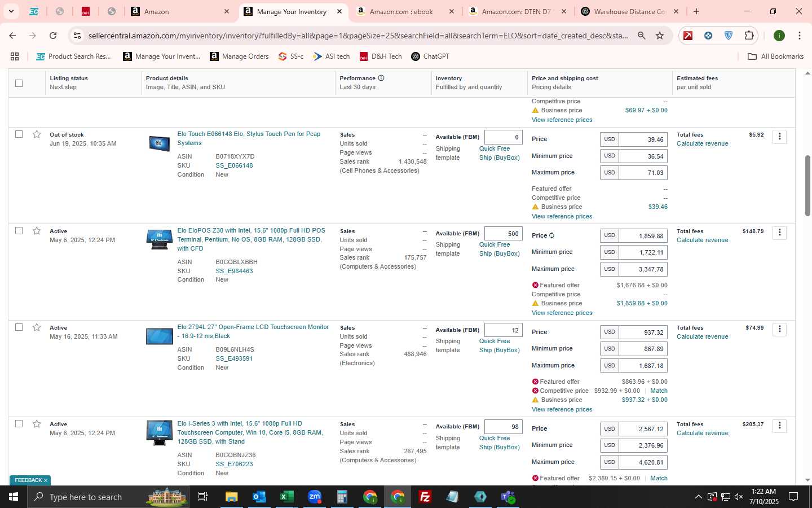Open Zoom from the taskbar
The width and height of the screenshot is (812, 508).
[x=314, y=497]
